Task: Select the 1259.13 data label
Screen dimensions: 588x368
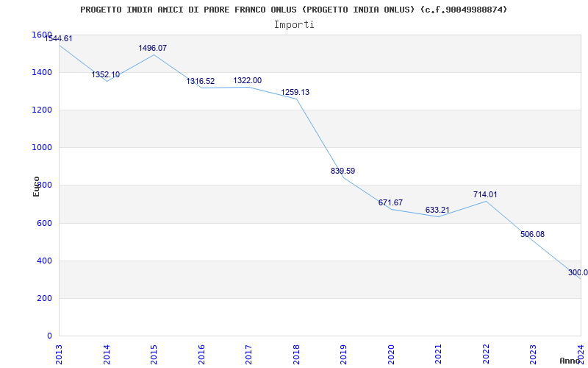Action: point(295,92)
